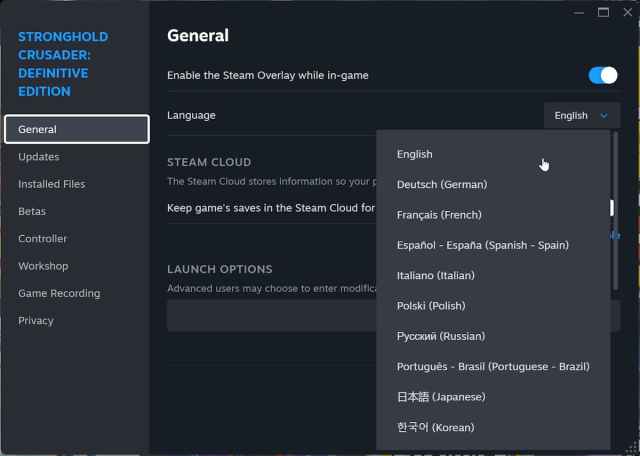
Task: Select Korean from the language list
Action: [x=435, y=428]
